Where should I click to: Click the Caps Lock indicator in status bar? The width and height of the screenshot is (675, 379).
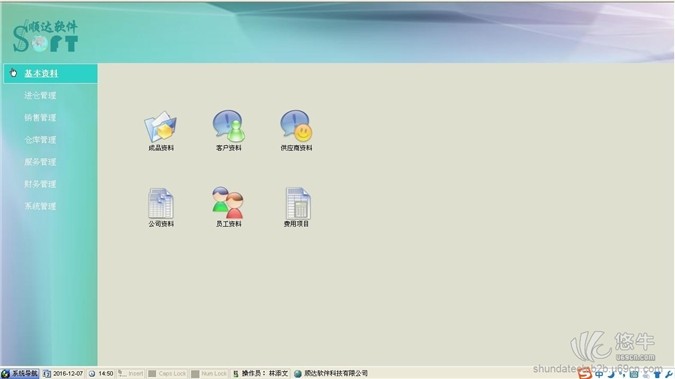(x=167, y=373)
